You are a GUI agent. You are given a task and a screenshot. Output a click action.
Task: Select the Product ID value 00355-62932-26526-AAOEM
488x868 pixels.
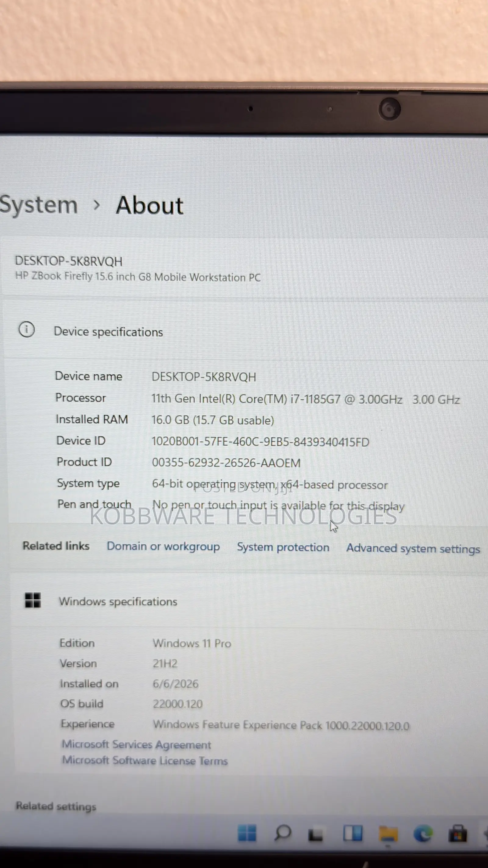click(x=226, y=463)
